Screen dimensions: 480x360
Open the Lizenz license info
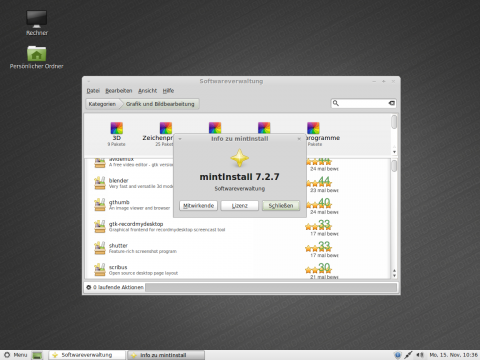(240, 206)
